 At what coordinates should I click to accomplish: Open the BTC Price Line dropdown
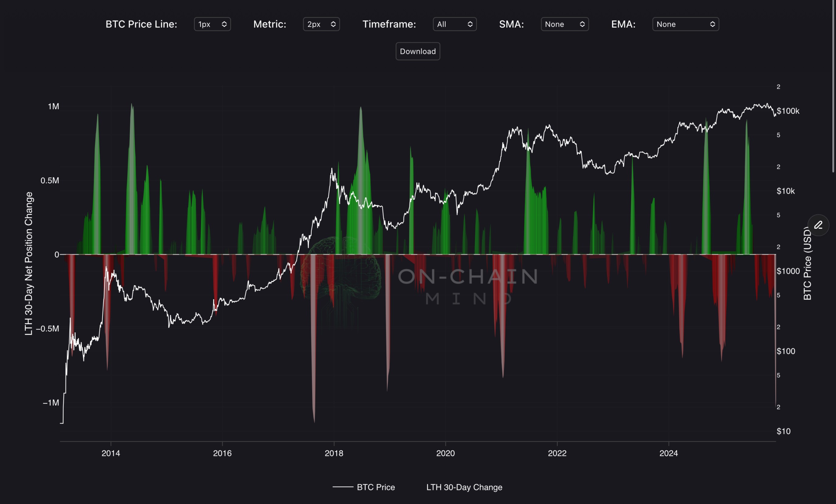tap(212, 24)
